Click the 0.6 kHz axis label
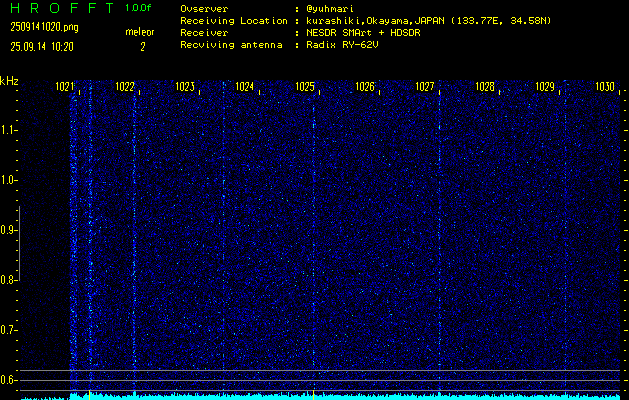The width and height of the screenshot is (629, 400). tap(8, 380)
